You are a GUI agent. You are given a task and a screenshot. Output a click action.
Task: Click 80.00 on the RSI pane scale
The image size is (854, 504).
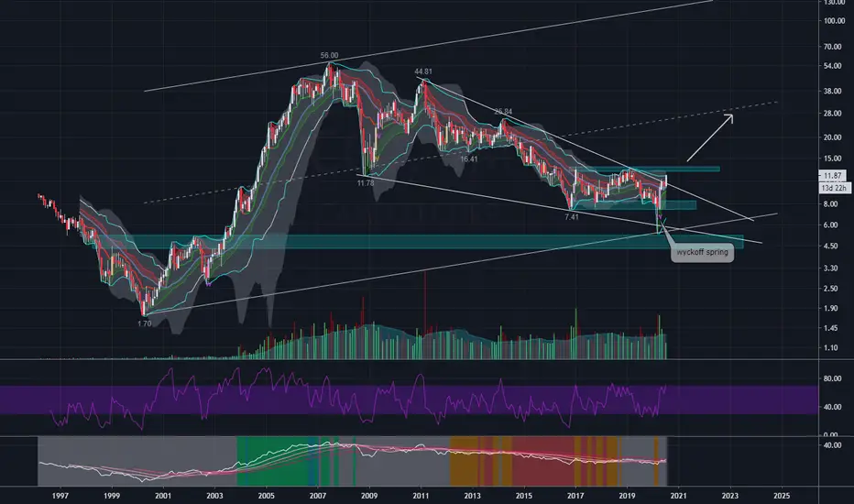pyautogui.click(x=833, y=378)
